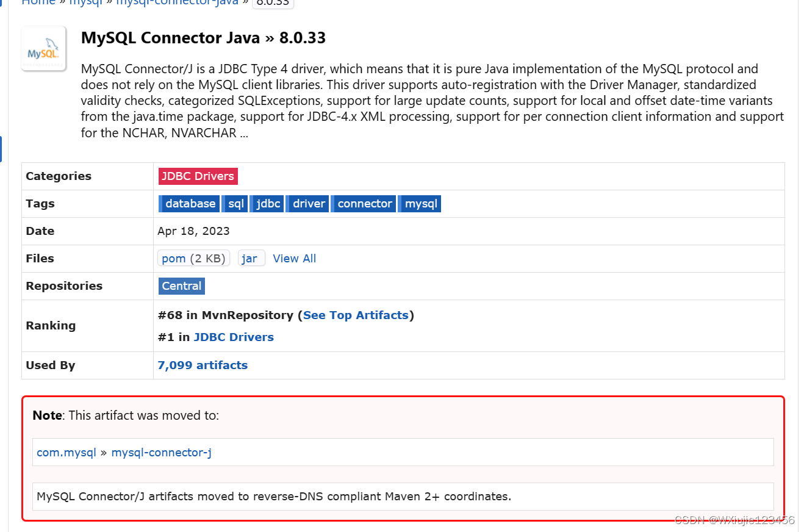This screenshot has width=804, height=532.
Task: Click the Repositories row label
Action: pos(64,286)
